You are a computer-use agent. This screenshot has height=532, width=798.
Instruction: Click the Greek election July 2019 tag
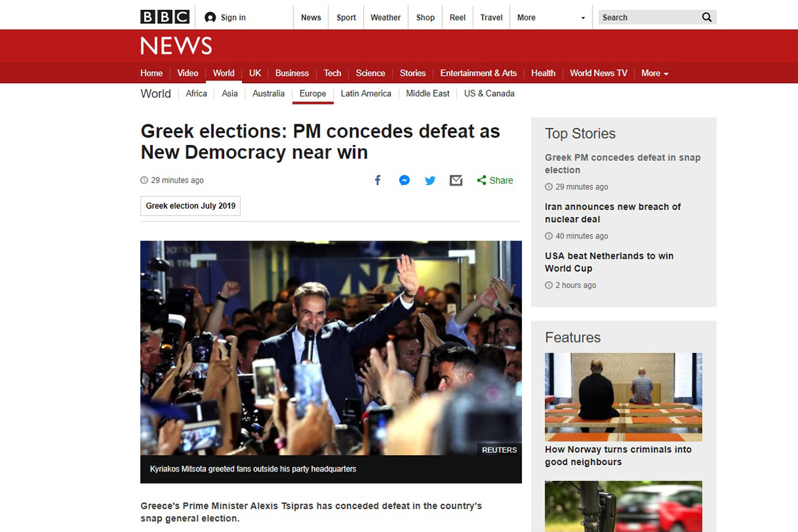[x=190, y=206]
